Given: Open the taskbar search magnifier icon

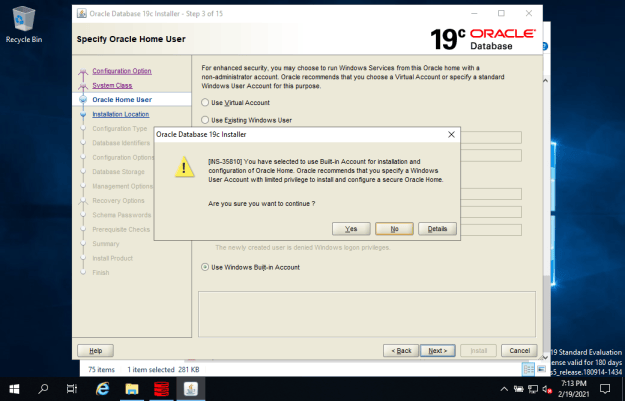Looking at the screenshot, I should [x=43, y=389].
